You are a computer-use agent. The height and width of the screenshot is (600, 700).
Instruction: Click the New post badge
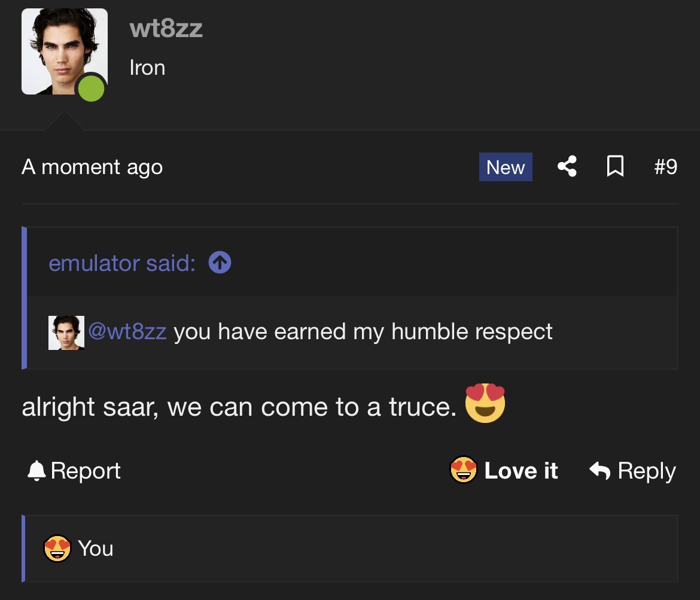[x=506, y=167]
